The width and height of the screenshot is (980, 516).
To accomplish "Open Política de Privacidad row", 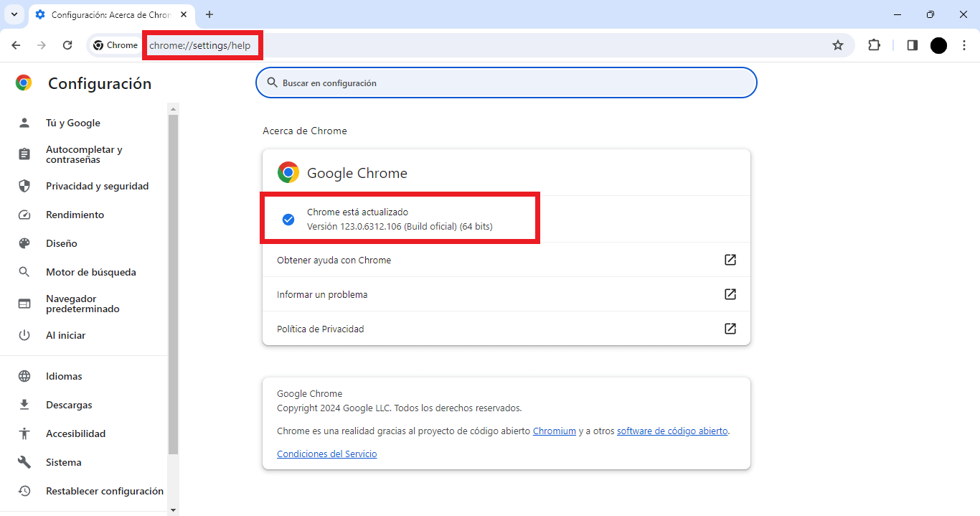I will pos(507,329).
